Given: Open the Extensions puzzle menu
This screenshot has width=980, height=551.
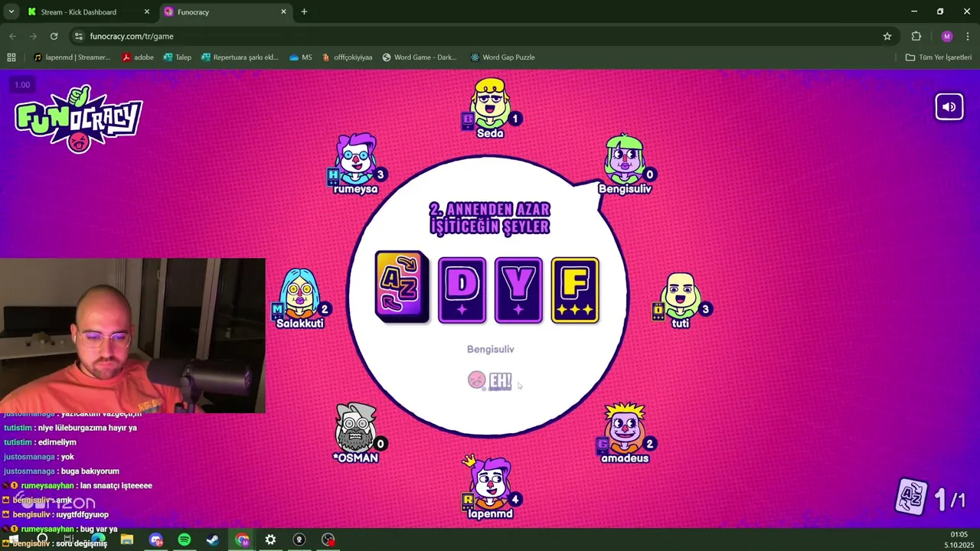Looking at the screenshot, I should (916, 36).
